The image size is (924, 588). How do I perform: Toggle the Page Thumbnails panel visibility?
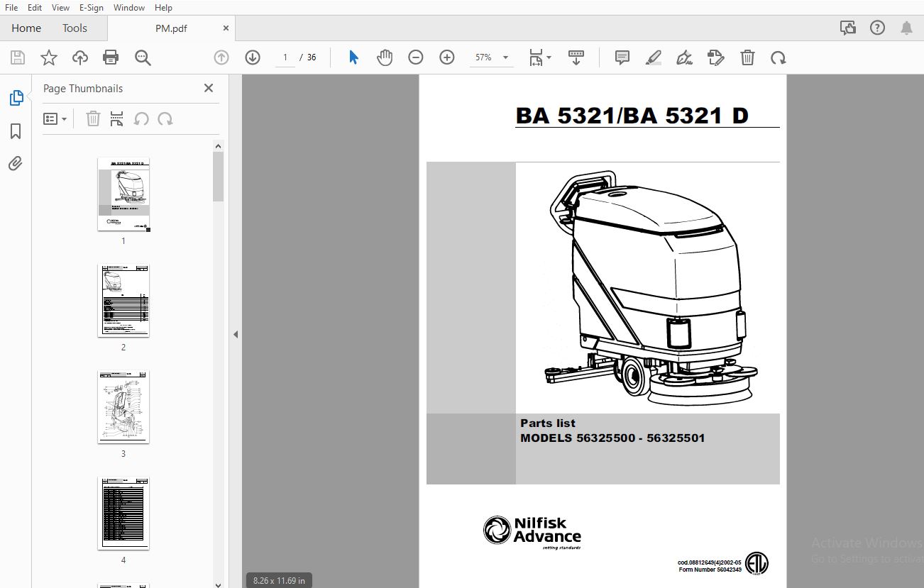click(16, 98)
